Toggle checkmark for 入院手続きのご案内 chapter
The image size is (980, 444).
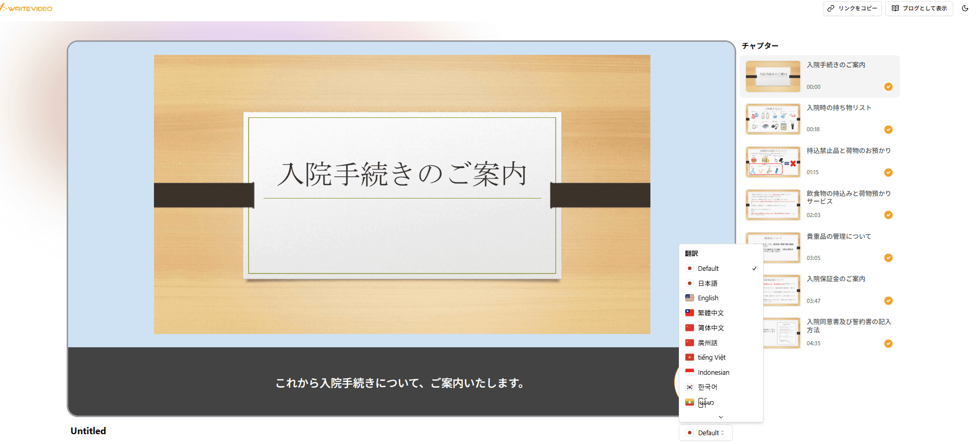(x=888, y=87)
